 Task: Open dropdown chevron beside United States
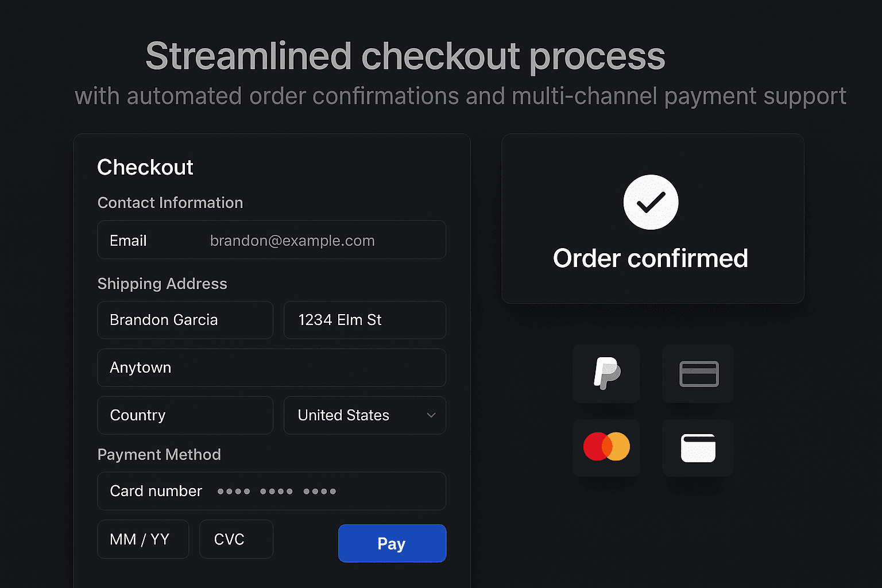[431, 415]
